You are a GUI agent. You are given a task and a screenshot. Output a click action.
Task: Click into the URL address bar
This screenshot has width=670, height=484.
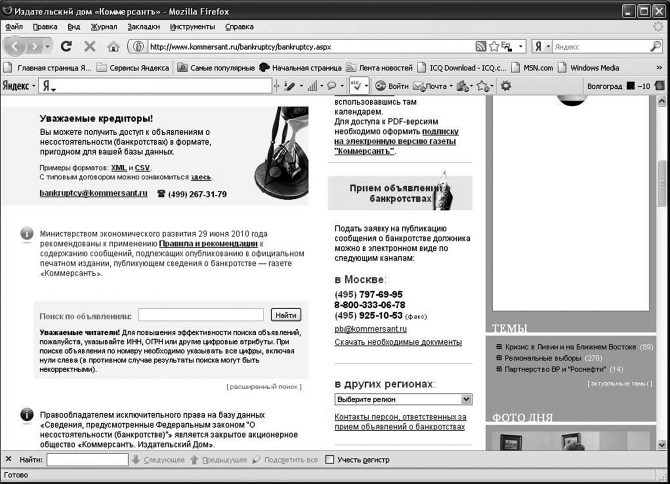[x=311, y=47]
